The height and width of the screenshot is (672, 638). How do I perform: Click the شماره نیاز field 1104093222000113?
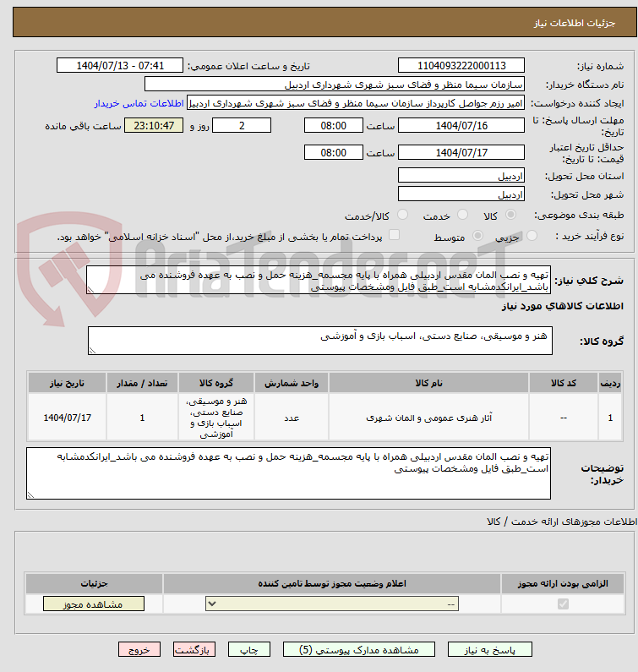click(461, 66)
